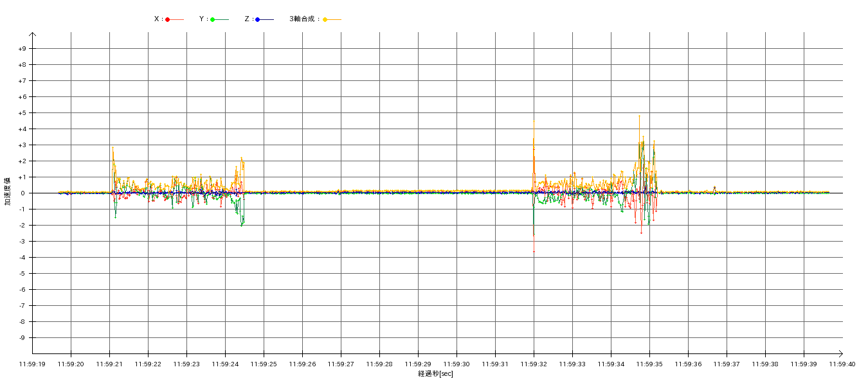Click the 11:59:35 time axis label
Screen dimensions: 868x392
pyautogui.click(x=649, y=364)
